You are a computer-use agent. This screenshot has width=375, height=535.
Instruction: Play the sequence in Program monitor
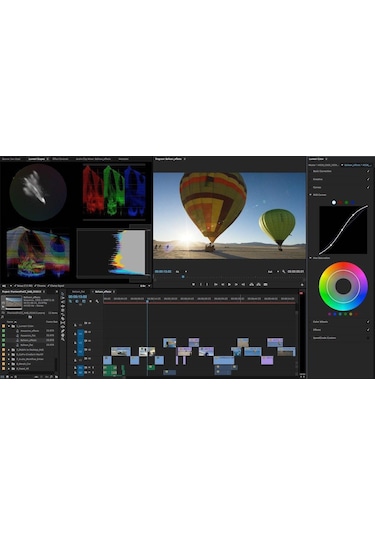pyautogui.click(x=229, y=284)
